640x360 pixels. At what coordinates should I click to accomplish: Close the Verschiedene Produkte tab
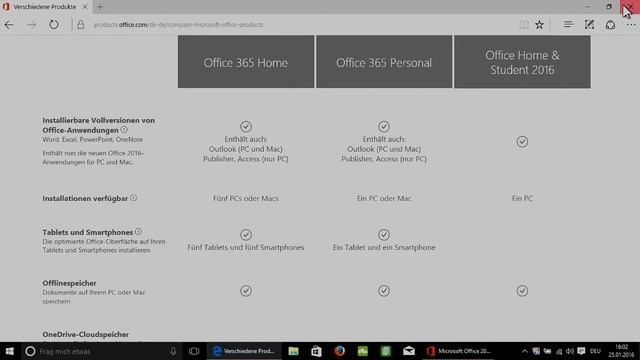coord(85,7)
